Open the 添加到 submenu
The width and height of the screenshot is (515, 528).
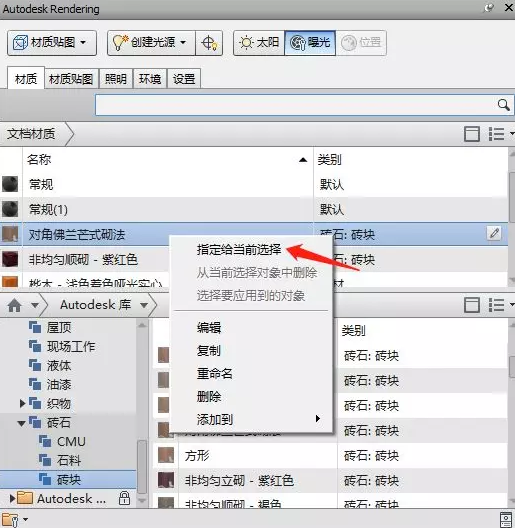pyautogui.click(x=251, y=419)
